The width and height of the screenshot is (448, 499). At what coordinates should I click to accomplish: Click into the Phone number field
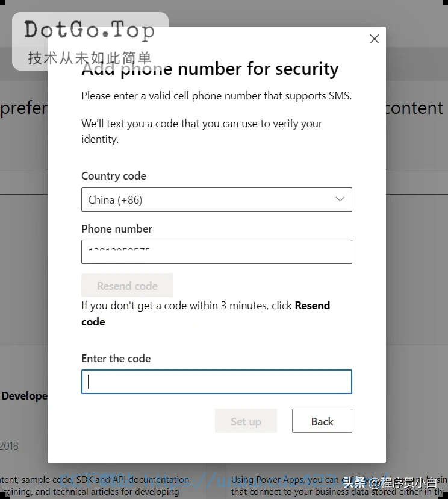(217, 252)
